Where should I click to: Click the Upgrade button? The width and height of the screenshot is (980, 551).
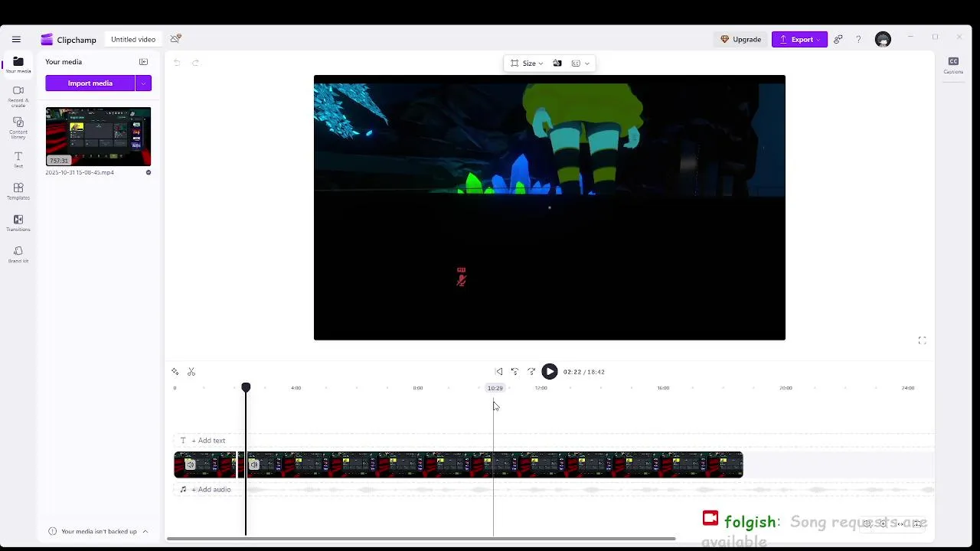click(740, 39)
